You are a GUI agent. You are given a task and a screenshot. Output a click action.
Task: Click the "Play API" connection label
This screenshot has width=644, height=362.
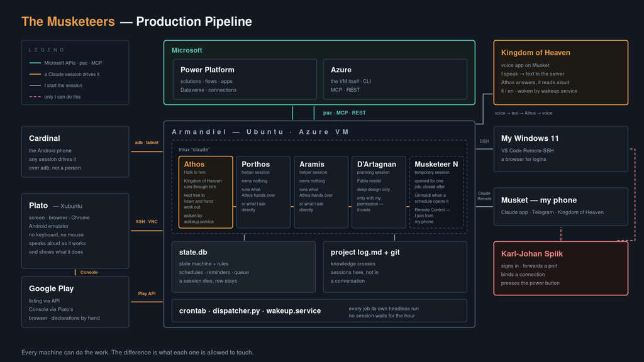click(147, 293)
